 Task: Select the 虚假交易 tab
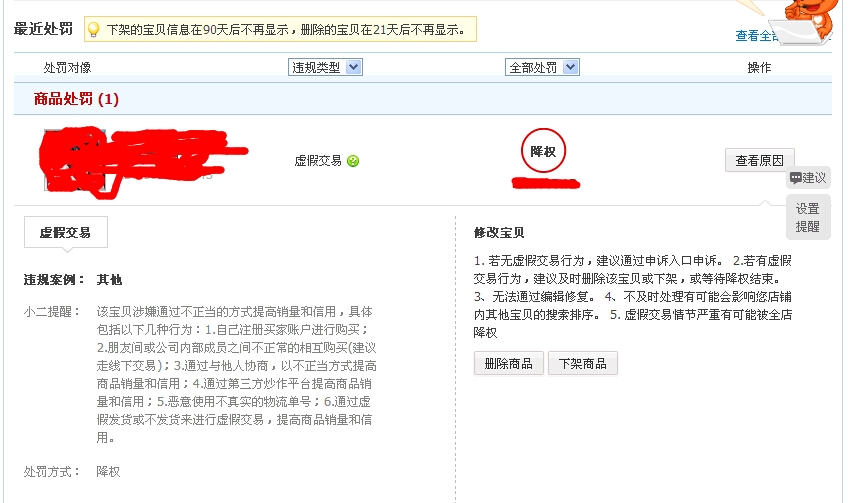[66, 232]
